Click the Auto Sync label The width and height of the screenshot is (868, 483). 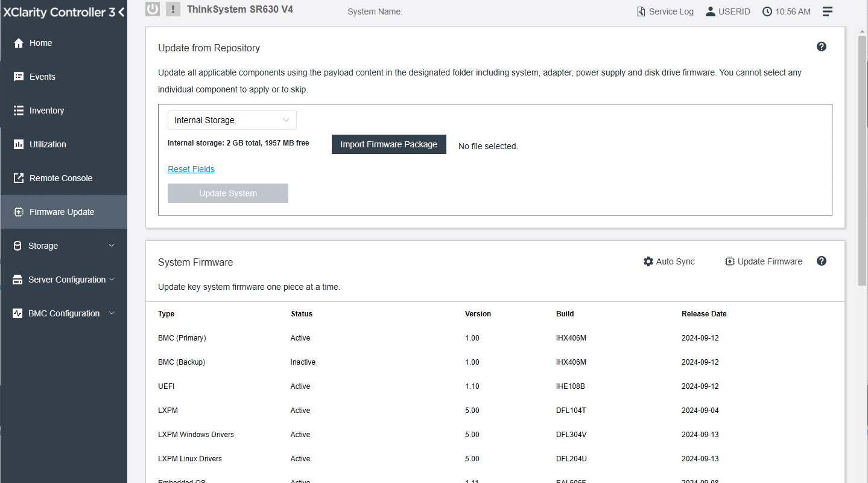click(x=676, y=261)
